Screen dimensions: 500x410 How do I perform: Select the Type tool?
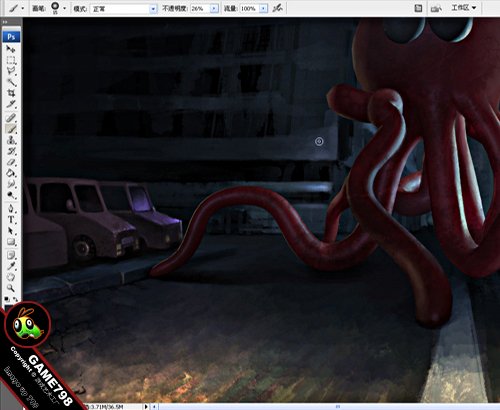tap(11, 219)
